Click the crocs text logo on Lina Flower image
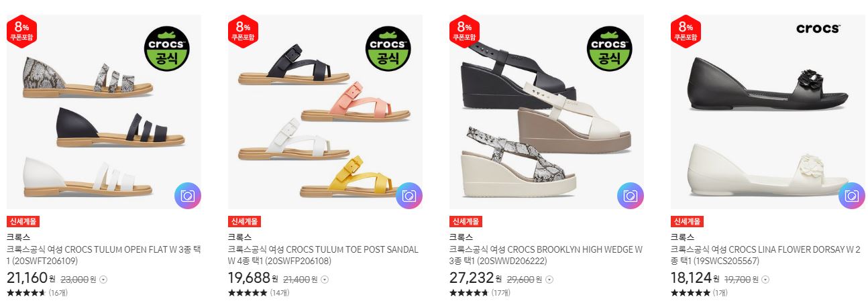Screen dimensions: 868x307 (818, 29)
